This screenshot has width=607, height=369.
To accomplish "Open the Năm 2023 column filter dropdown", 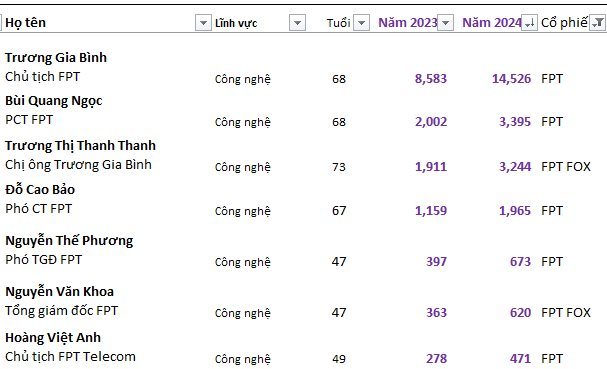I will pos(446,23).
